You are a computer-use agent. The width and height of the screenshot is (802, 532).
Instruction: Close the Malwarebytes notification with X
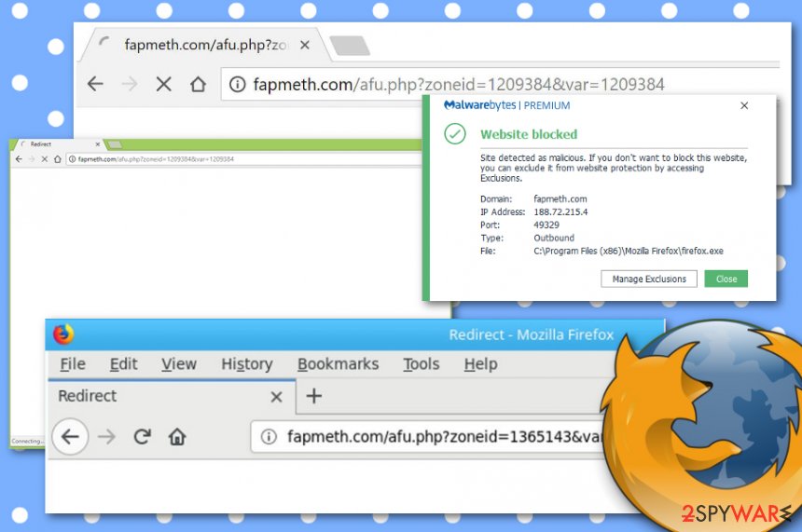pyautogui.click(x=744, y=105)
